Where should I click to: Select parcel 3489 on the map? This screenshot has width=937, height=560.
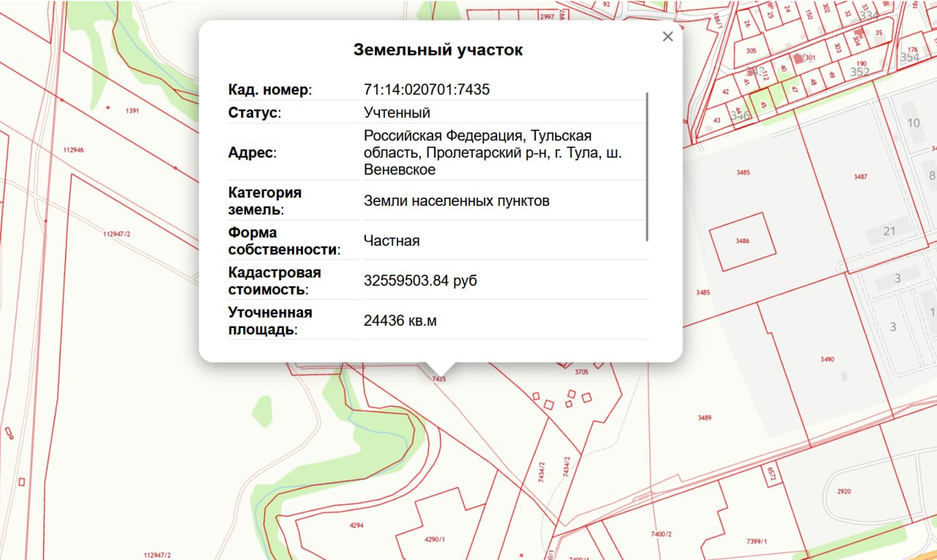click(704, 417)
